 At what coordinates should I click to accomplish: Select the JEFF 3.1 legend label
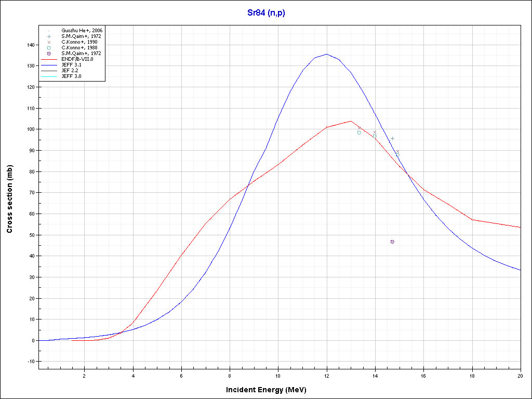(x=71, y=65)
